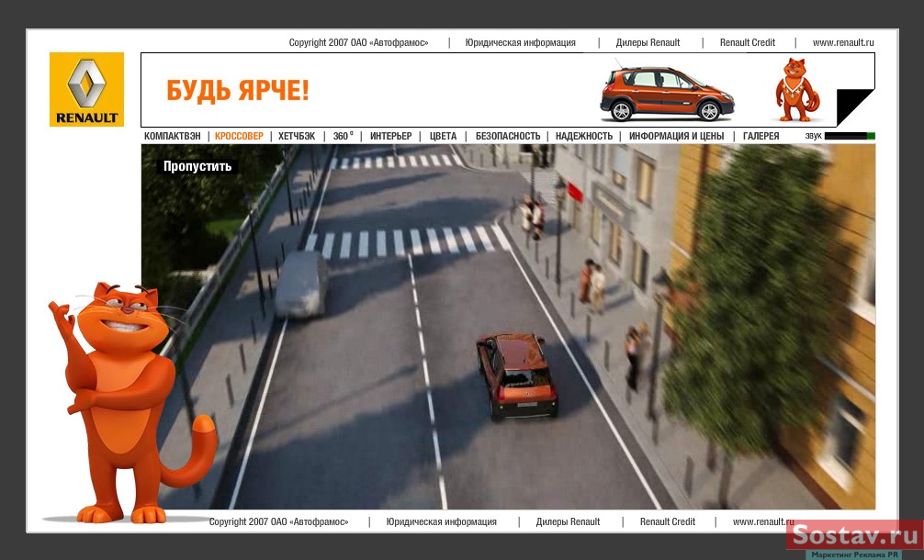Select the КРОССОВЕР menu item
This screenshot has height=560, width=924.
[x=239, y=136]
